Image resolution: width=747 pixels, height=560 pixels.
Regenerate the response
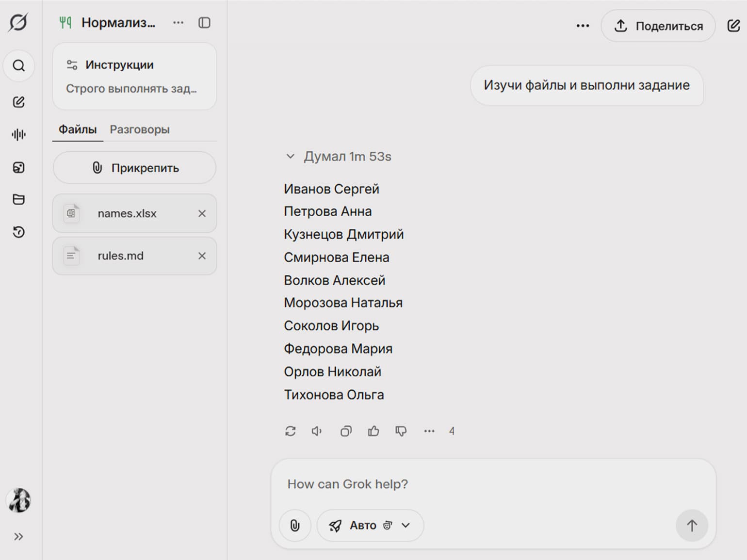(290, 431)
